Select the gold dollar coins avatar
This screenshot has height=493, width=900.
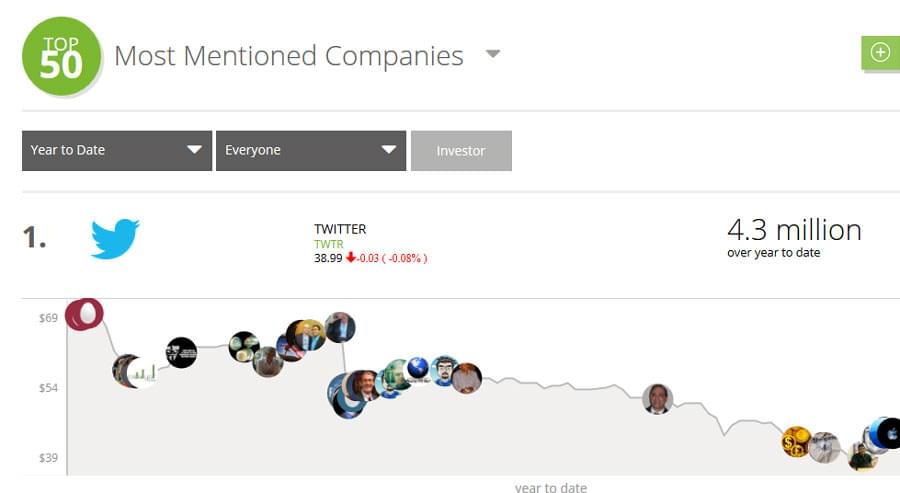(796, 442)
